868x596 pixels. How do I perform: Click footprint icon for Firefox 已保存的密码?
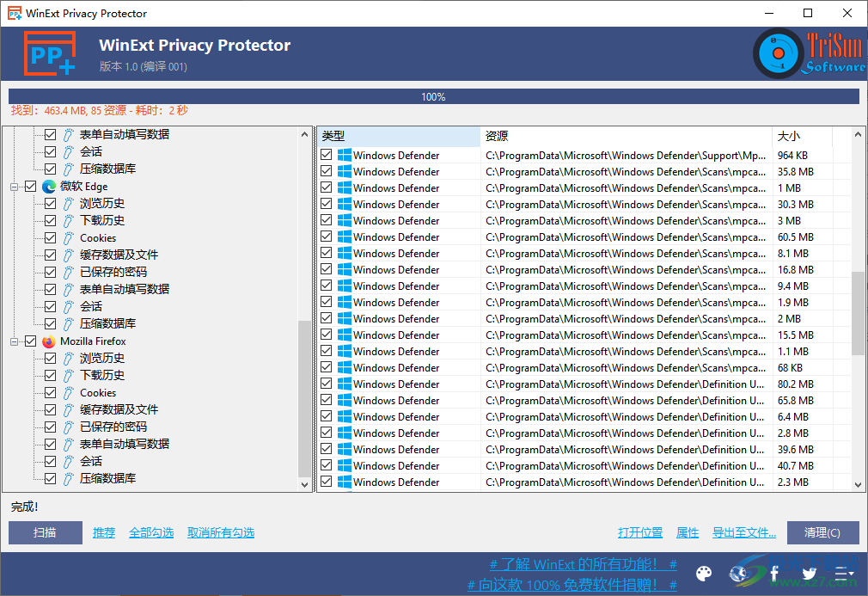click(68, 427)
